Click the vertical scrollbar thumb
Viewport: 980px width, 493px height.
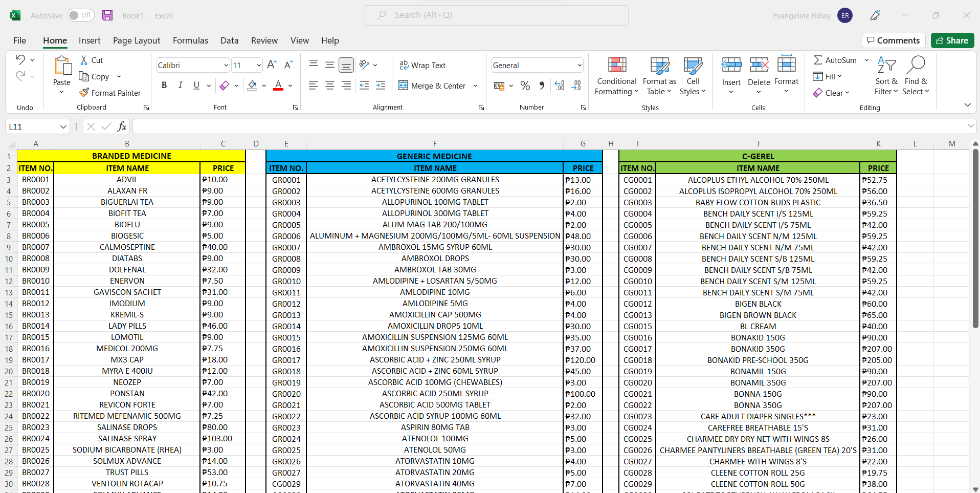(975, 239)
